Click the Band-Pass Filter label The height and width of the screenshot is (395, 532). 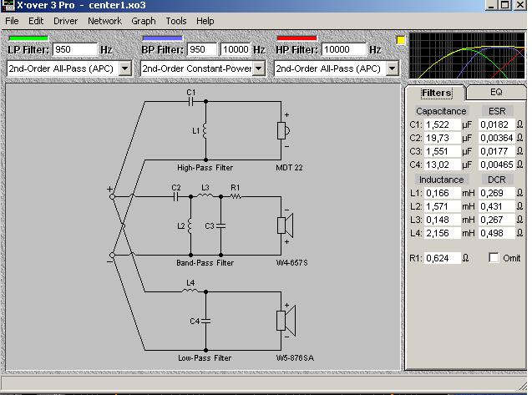pyautogui.click(x=205, y=263)
